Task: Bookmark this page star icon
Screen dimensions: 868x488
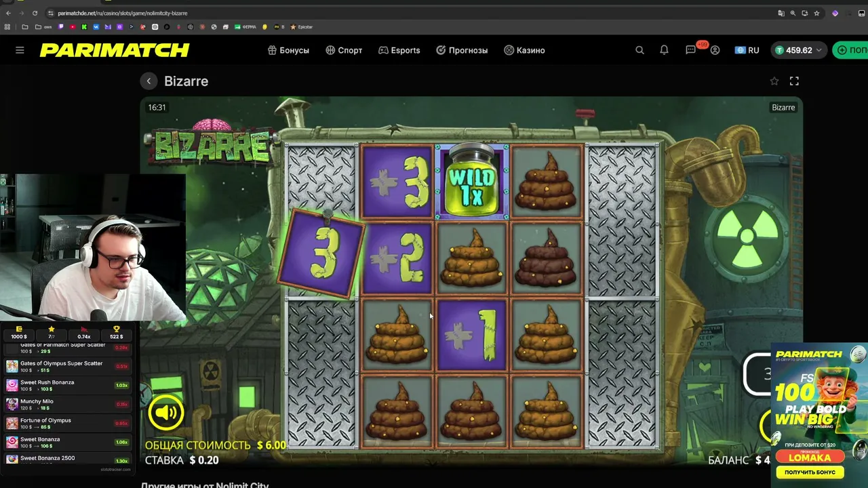Action: (816, 13)
